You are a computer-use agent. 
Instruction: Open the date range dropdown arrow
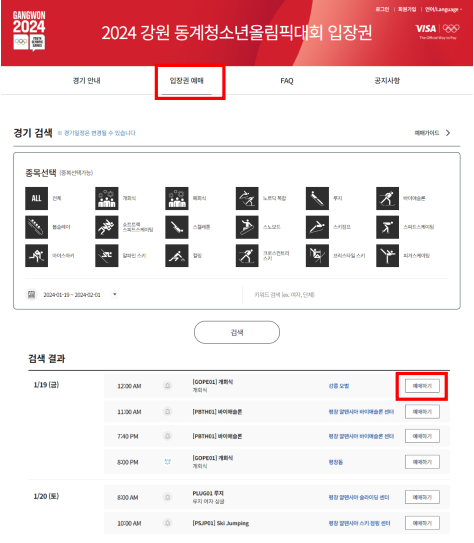(115, 295)
